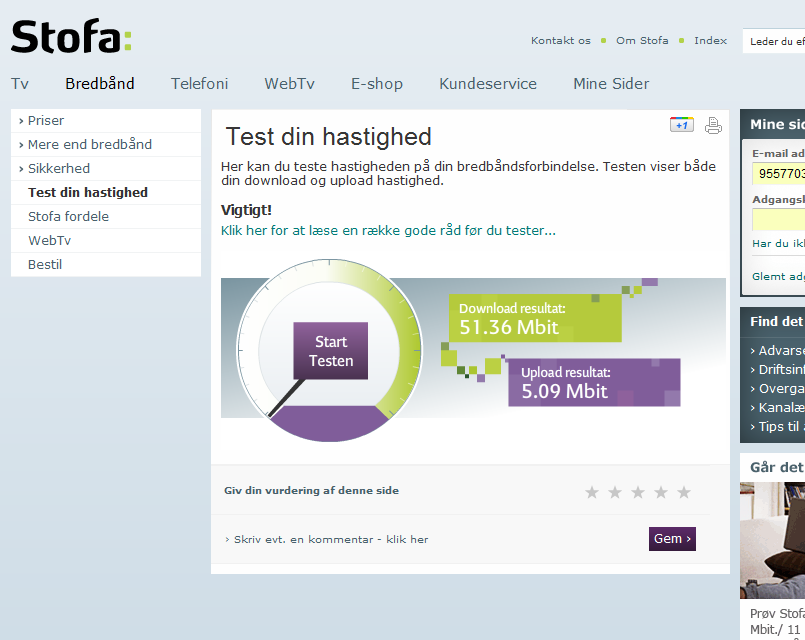The image size is (805, 640).
Task: Click the Gem button
Action: 672,539
